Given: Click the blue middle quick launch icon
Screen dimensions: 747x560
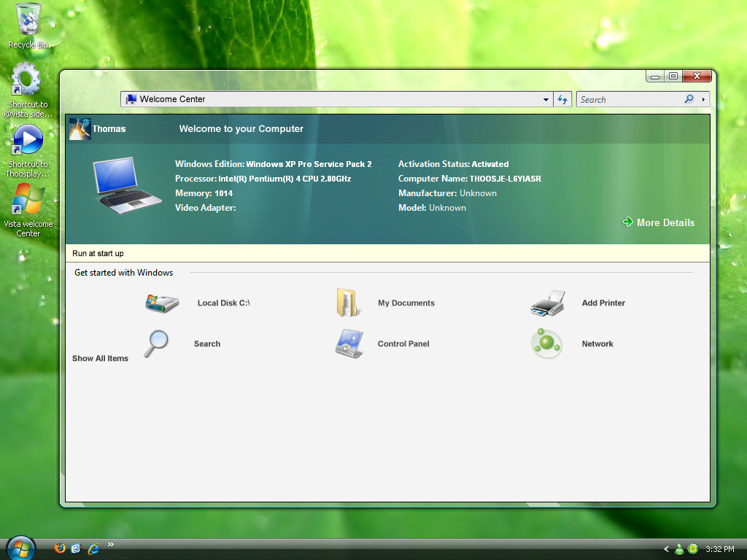Looking at the screenshot, I should (x=76, y=548).
